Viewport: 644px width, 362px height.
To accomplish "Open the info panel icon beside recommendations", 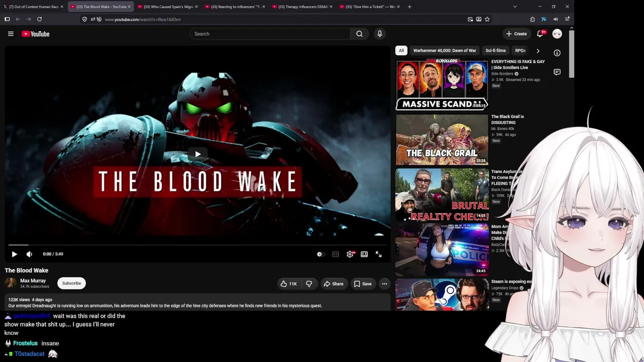I will (x=557, y=53).
